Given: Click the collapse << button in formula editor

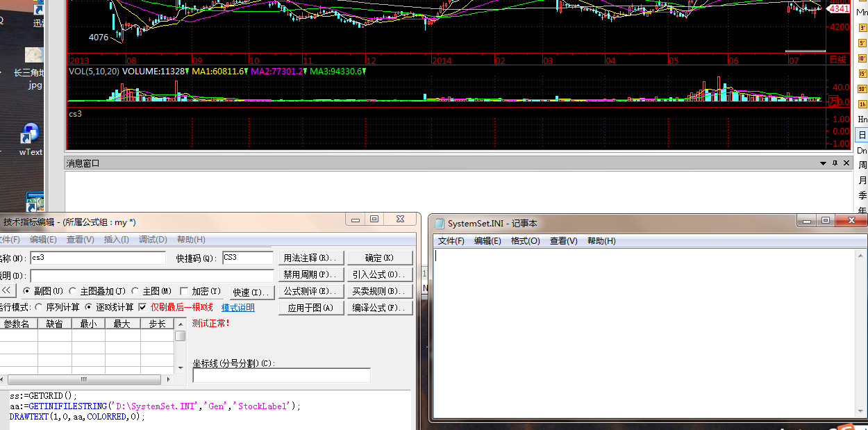Looking at the screenshot, I should [6, 291].
